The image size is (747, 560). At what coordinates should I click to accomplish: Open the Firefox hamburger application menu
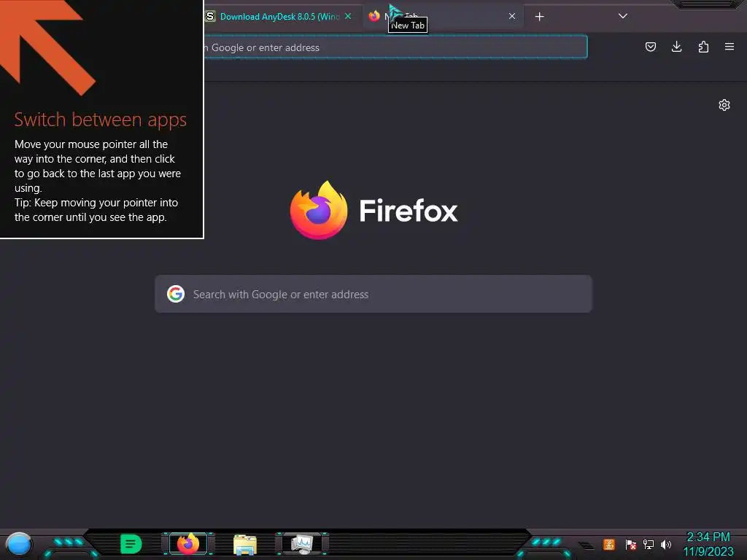(x=729, y=47)
